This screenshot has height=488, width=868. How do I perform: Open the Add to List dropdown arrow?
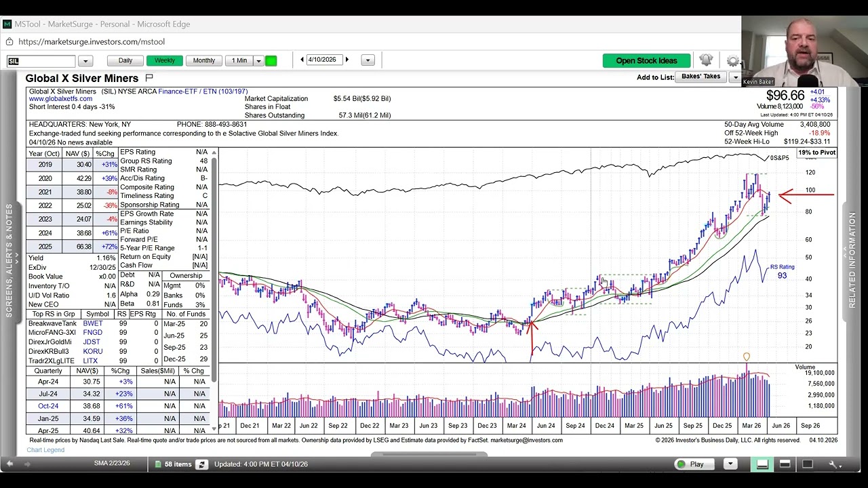pos(735,77)
